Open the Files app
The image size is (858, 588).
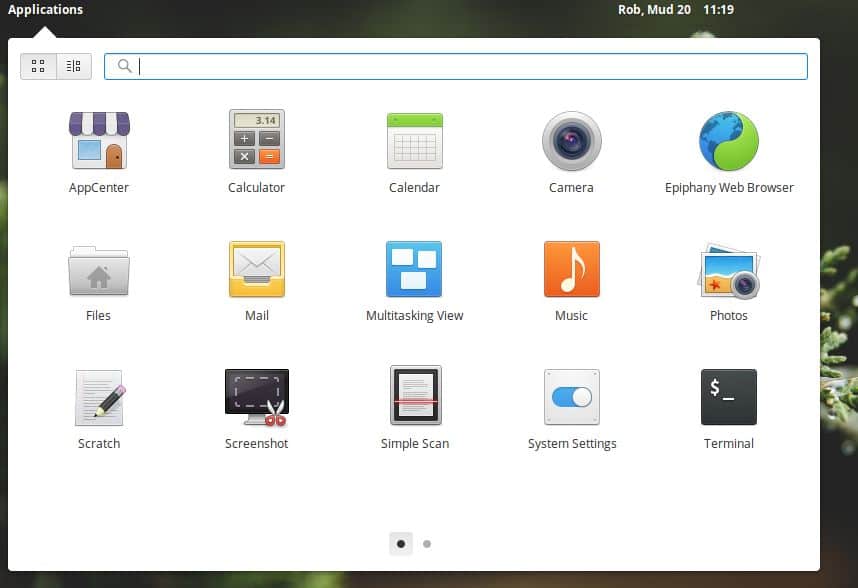coord(98,268)
